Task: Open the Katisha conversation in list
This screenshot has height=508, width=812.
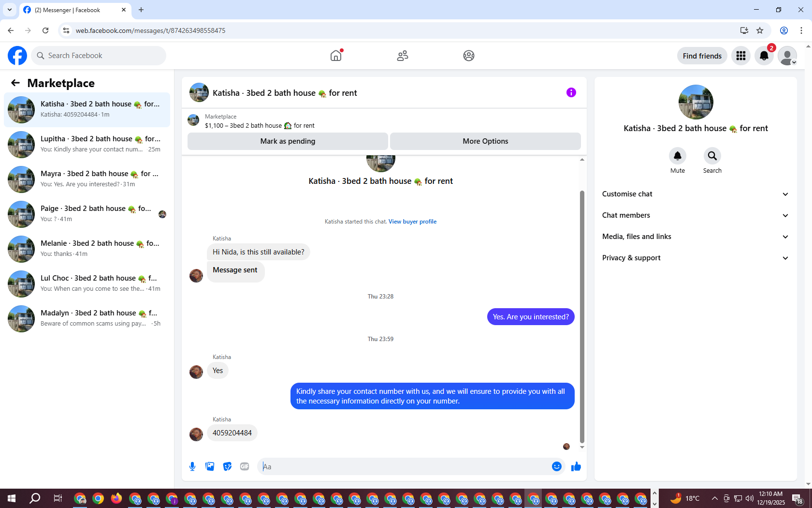Action: (x=87, y=110)
